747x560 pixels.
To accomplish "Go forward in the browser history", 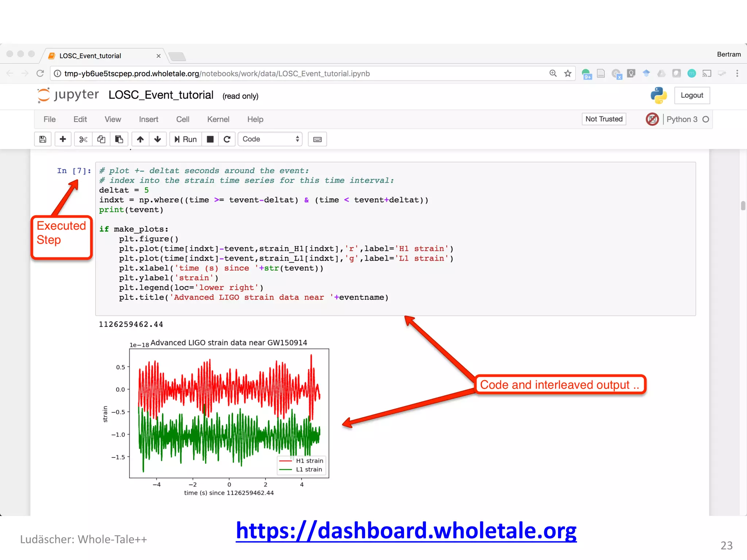I will pyautogui.click(x=25, y=74).
